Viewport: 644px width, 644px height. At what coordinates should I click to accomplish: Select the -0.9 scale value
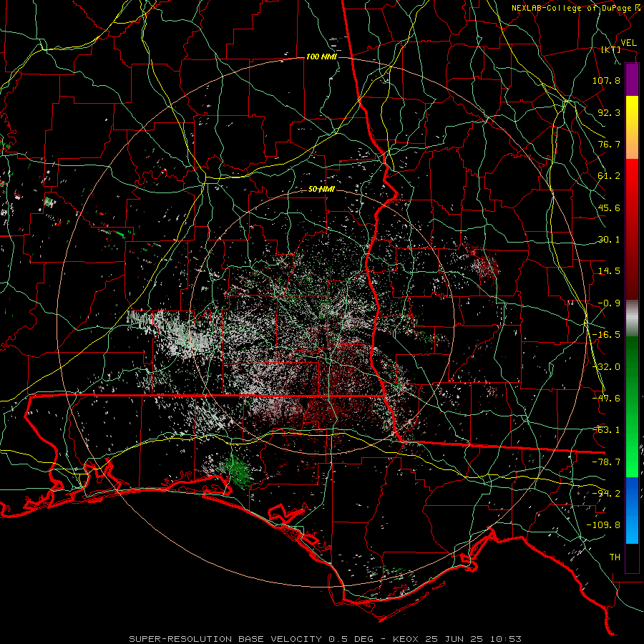coord(609,303)
